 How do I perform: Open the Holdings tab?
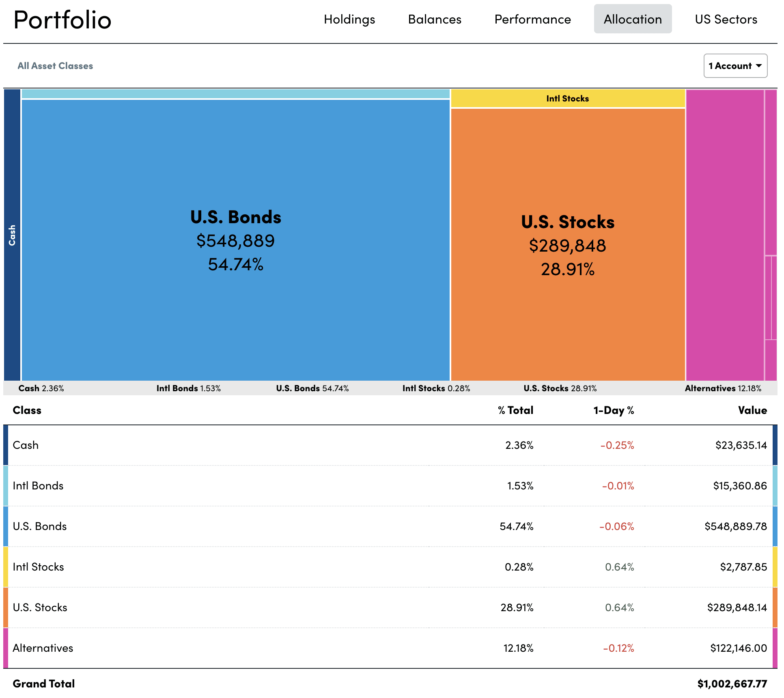349,19
